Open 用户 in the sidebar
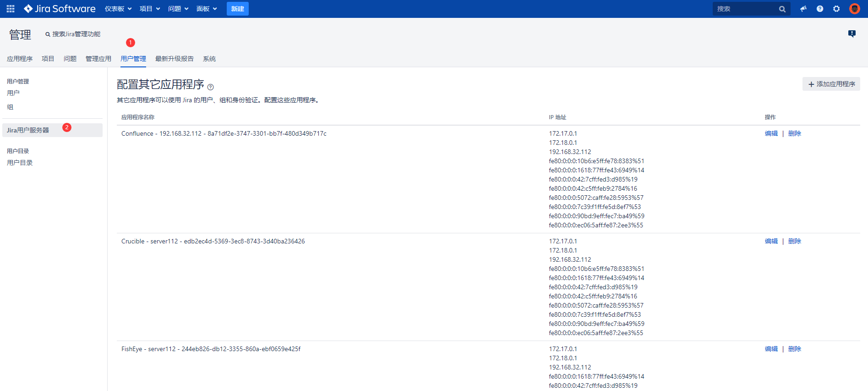The height and width of the screenshot is (391, 868). [x=13, y=93]
